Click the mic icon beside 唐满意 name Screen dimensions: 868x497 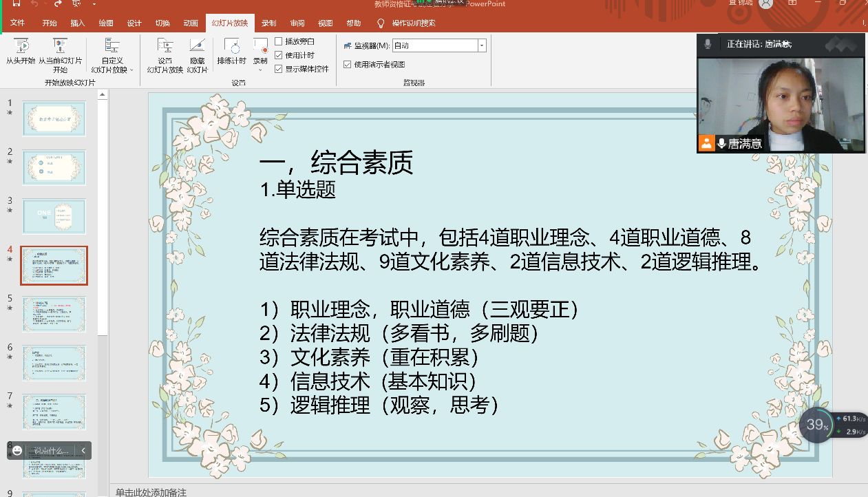(721, 143)
